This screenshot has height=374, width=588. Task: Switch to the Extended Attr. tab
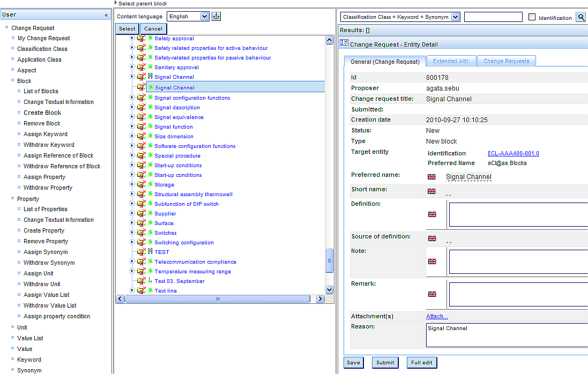pyautogui.click(x=451, y=61)
